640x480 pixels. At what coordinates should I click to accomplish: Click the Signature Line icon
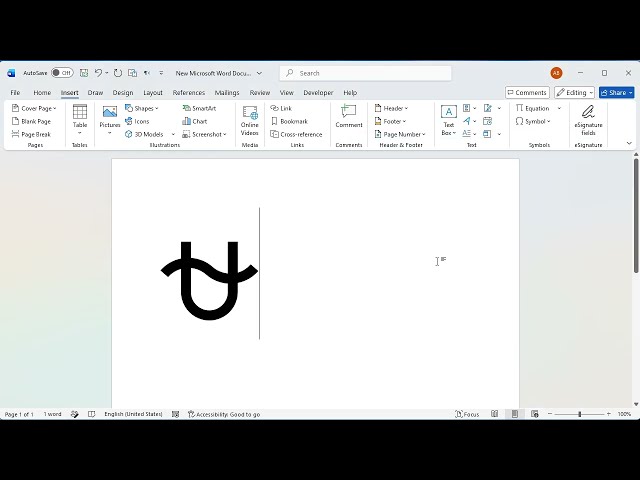point(488,108)
